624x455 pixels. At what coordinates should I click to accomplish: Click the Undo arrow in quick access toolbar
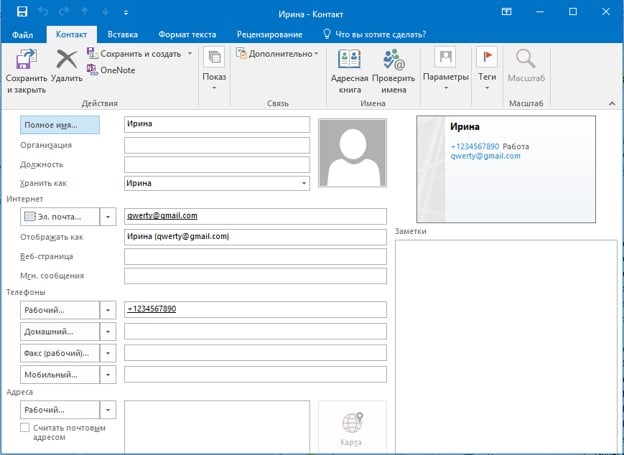43,12
